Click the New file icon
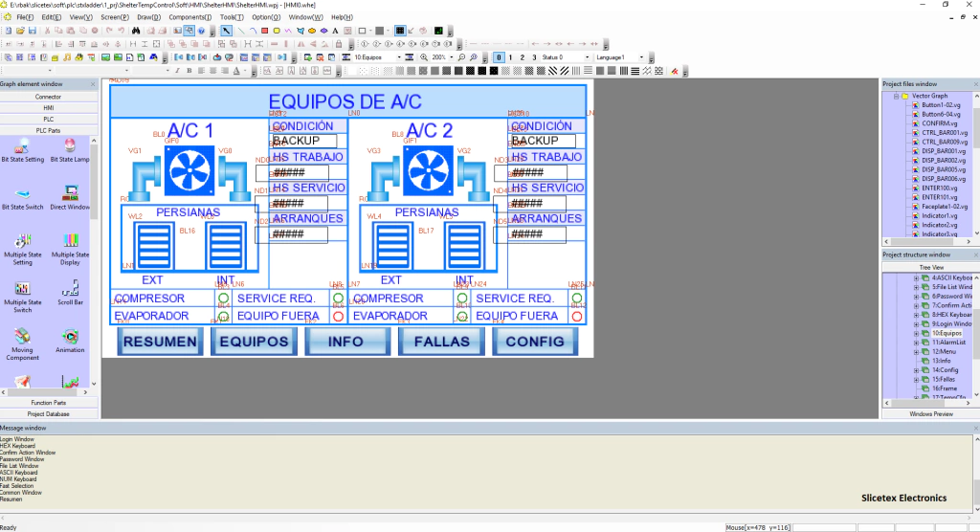The width and height of the screenshot is (980, 532). (x=8, y=31)
